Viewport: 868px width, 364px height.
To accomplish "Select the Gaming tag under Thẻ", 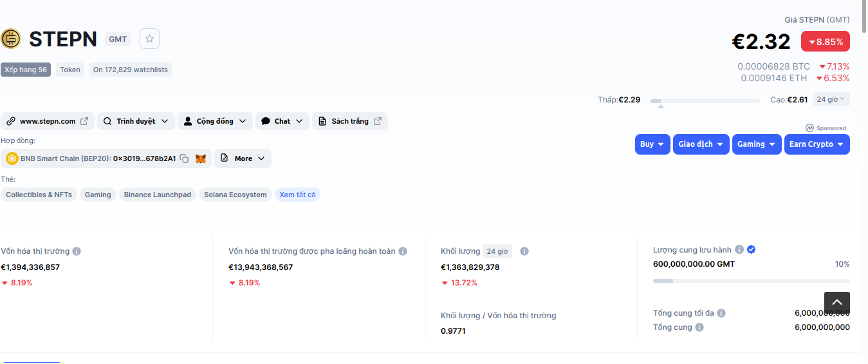I will coord(98,195).
